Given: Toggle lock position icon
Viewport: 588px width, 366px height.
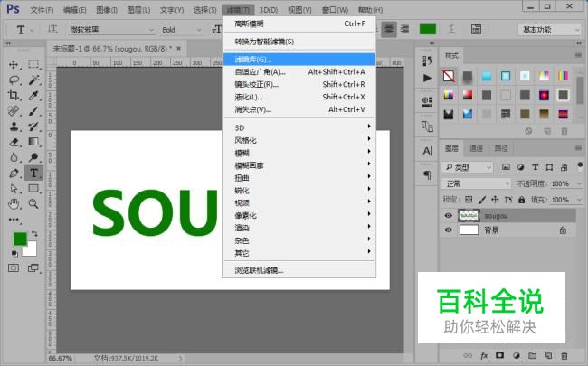Looking at the screenshot, I should click(495, 200).
